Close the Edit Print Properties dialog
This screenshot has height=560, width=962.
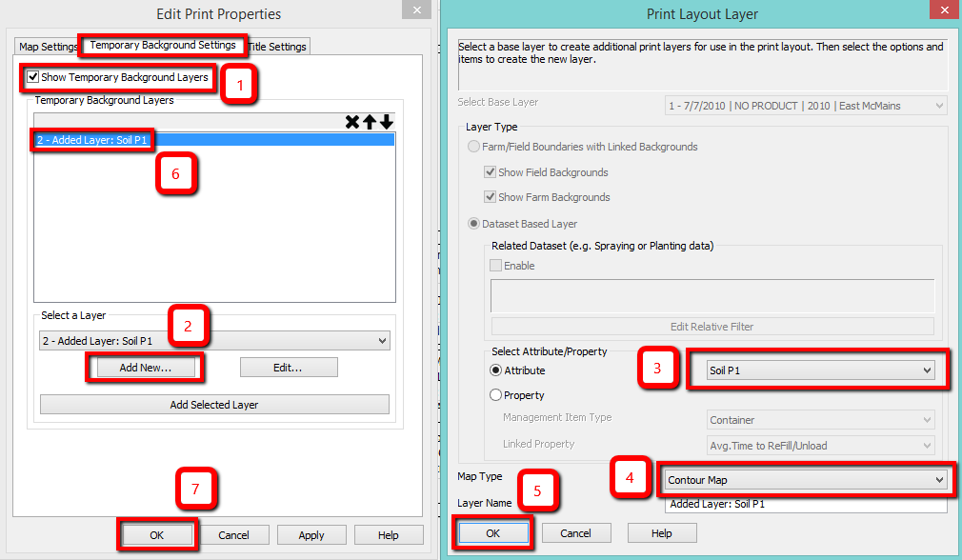pos(417,10)
